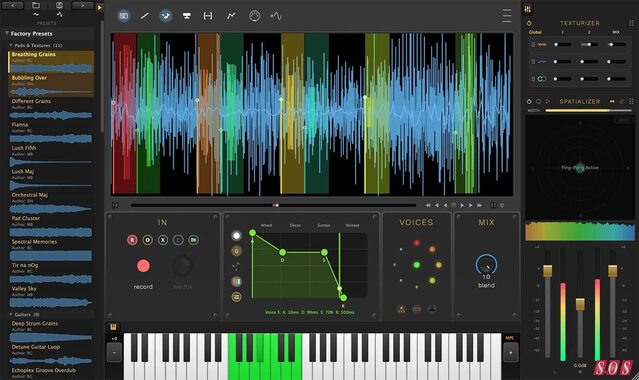Choose the Detune Guitar Loop preset
The image size is (639, 380).
point(51,354)
